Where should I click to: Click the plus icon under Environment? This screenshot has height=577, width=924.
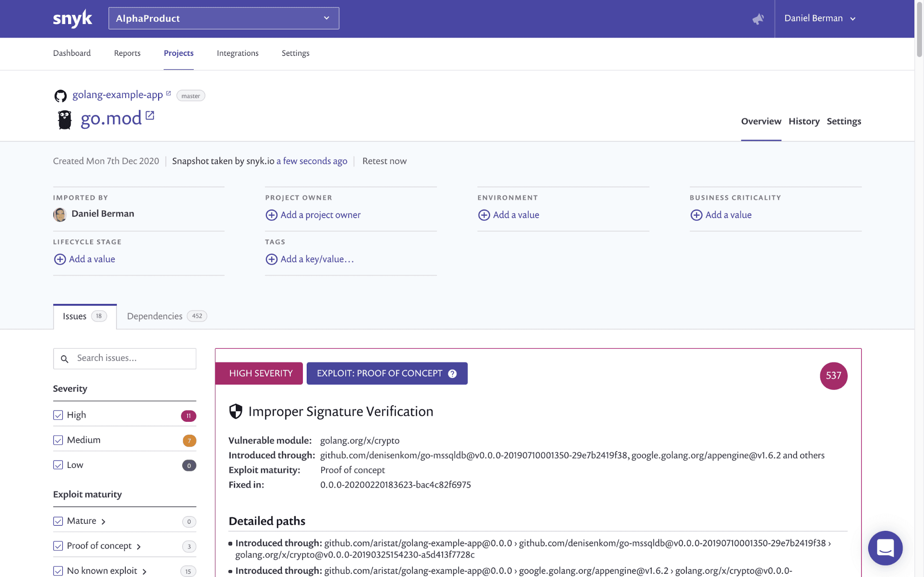484,215
